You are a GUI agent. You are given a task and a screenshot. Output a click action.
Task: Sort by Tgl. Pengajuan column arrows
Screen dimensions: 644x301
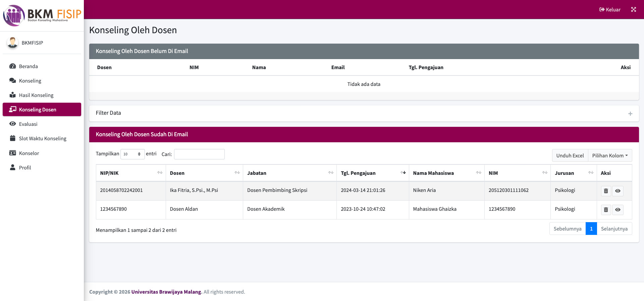click(403, 173)
